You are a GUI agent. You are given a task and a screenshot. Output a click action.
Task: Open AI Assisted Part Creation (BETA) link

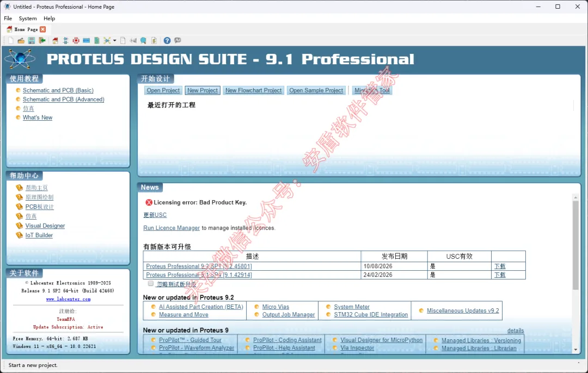click(201, 307)
